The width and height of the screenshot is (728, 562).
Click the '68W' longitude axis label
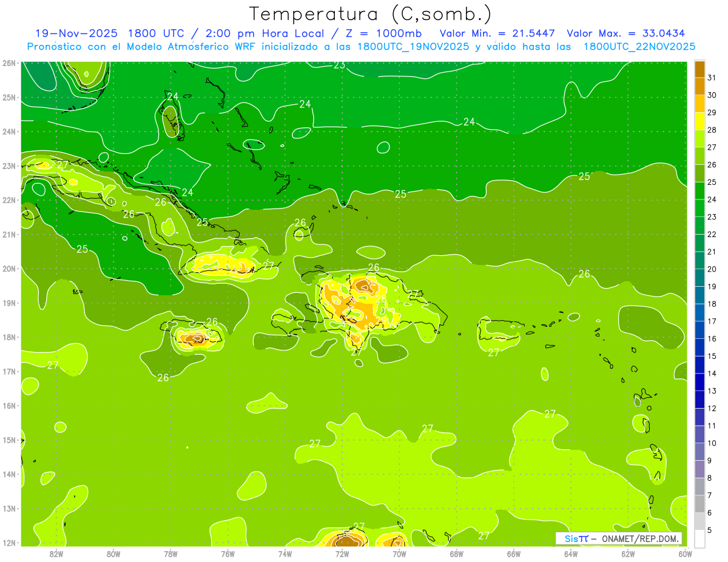click(x=456, y=554)
